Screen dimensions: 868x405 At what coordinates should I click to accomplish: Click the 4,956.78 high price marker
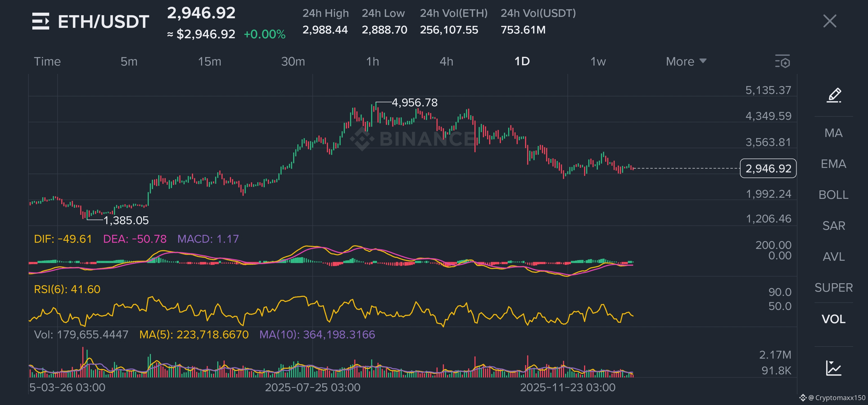(414, 102)
